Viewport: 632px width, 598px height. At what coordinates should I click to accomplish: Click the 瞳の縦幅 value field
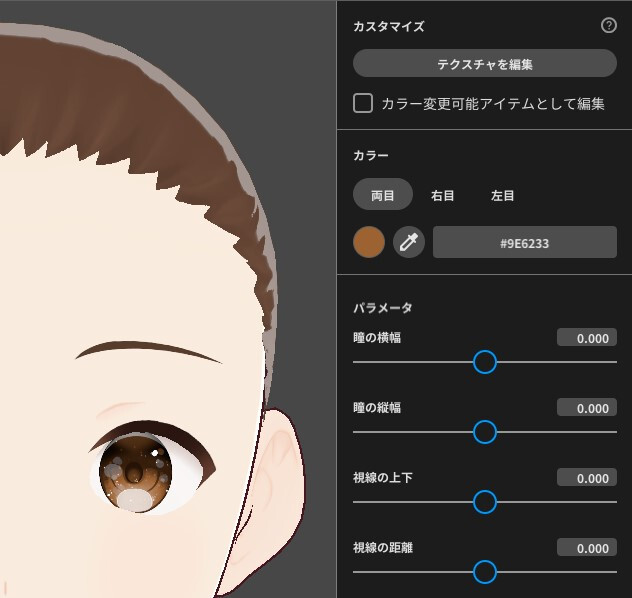click(586, 408)
